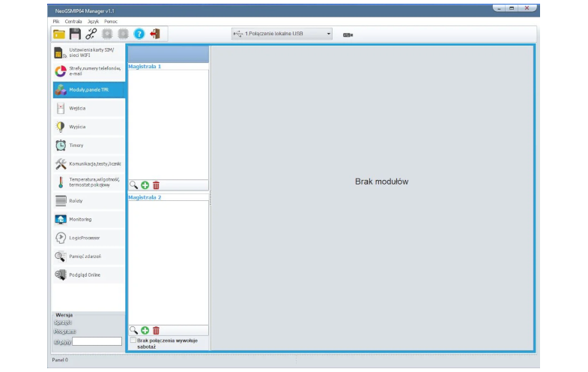Open the Pomoc menu

point(111,22)
